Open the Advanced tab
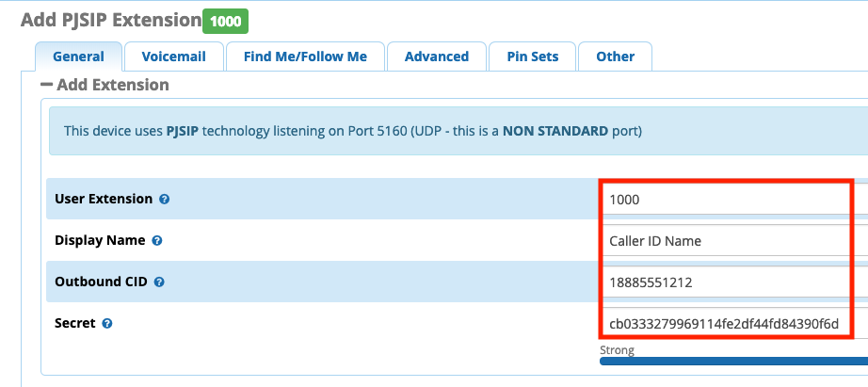Screen dimensions: 868x387 point(437,56)
